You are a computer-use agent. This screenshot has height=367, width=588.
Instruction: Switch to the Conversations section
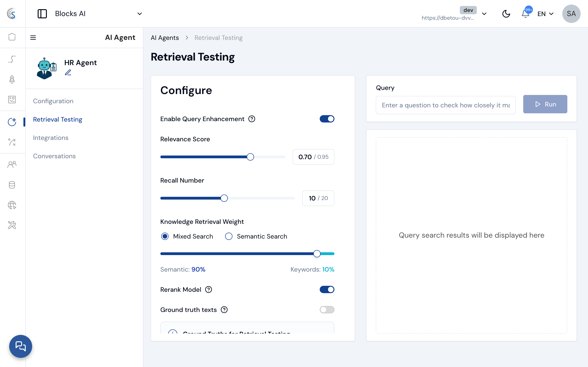(54, 156)
